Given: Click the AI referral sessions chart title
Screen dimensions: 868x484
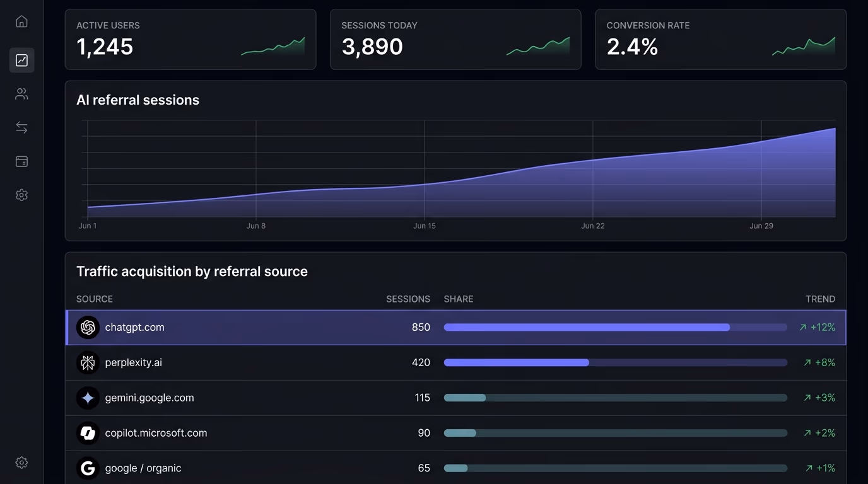Looking at the screenshot, I should pos(138,100).
